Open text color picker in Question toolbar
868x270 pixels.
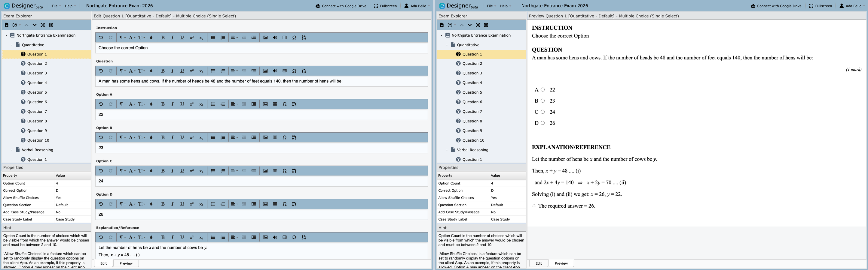click(x=151, y=71)
